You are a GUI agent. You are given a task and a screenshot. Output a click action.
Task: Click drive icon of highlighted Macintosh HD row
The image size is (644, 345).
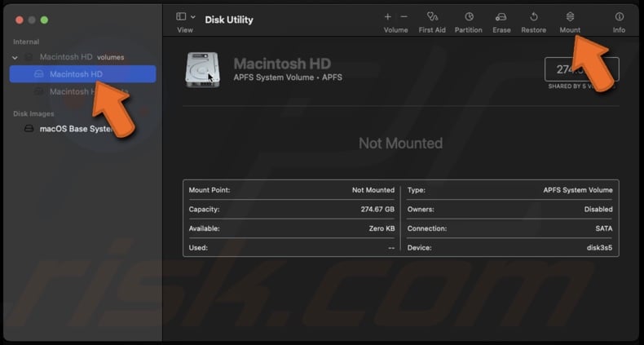point(38,74)
